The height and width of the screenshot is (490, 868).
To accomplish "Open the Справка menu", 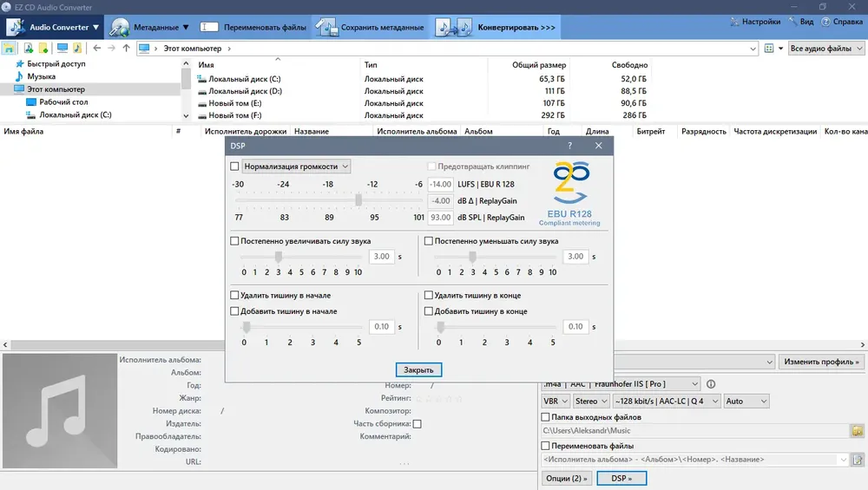I will (x=842, y=22).
